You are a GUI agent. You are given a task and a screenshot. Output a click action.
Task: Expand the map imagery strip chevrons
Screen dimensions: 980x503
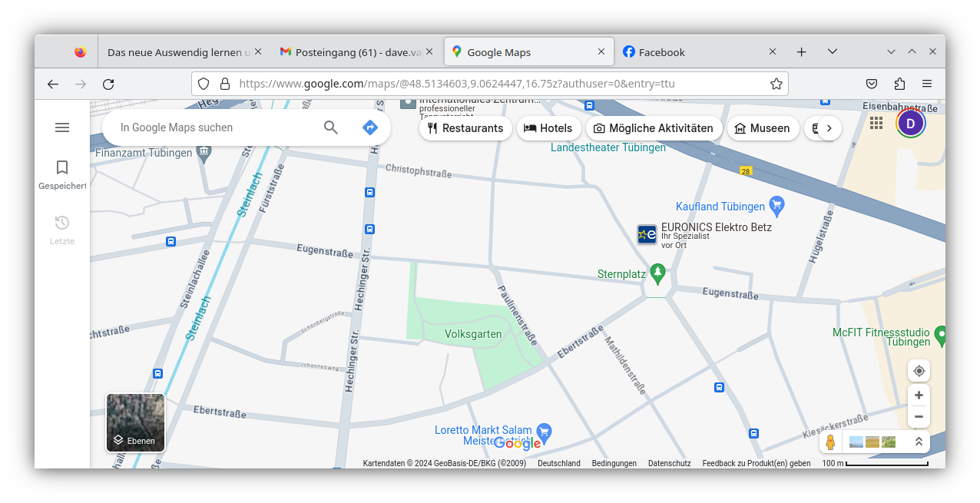pos(919,442)
